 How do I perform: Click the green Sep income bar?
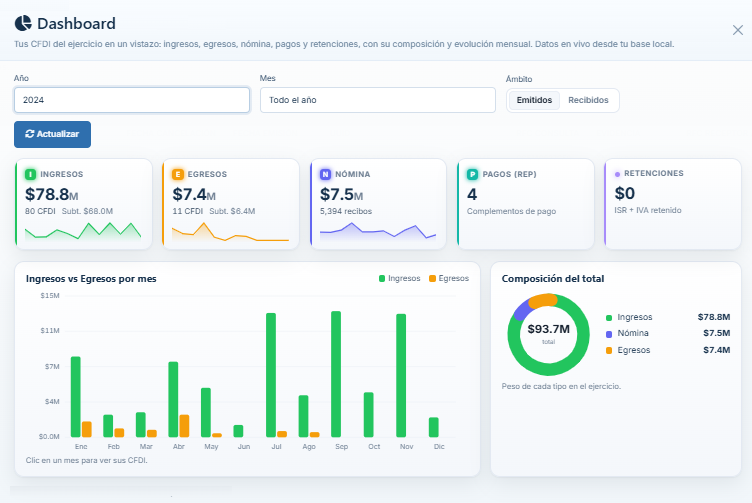pos(336,374)
